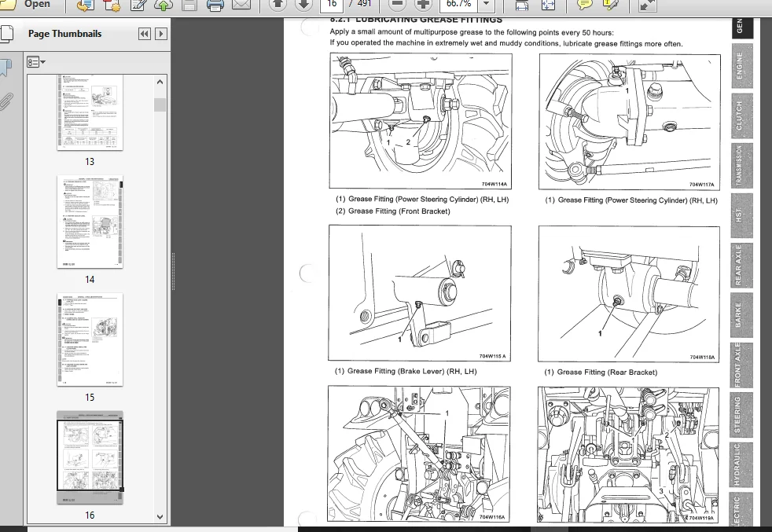Click figure 704W116A tractor linkage diagram
Viewport: 772px width, 532px height.
(x=419, y=453)
